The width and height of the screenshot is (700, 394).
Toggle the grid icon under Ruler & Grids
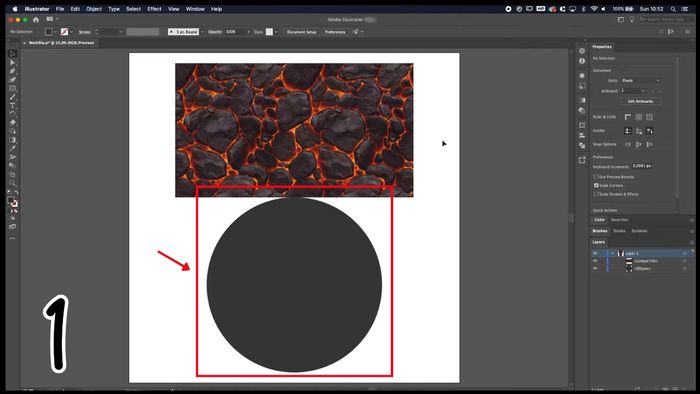coord(639,117)
